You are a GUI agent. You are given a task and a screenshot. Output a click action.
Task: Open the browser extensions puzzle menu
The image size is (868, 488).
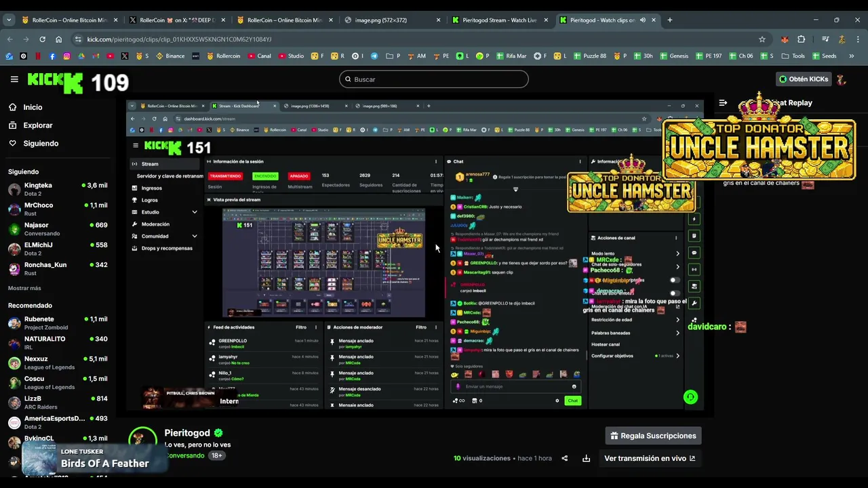tap(802, 39)
